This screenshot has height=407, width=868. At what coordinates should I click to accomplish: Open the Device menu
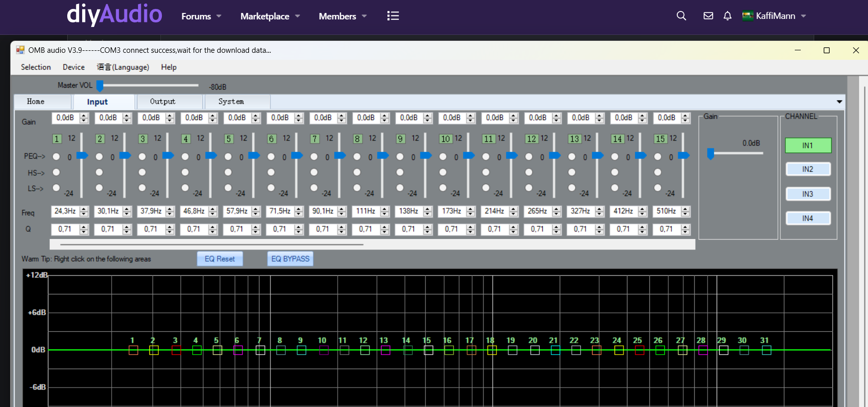point(74,67)
